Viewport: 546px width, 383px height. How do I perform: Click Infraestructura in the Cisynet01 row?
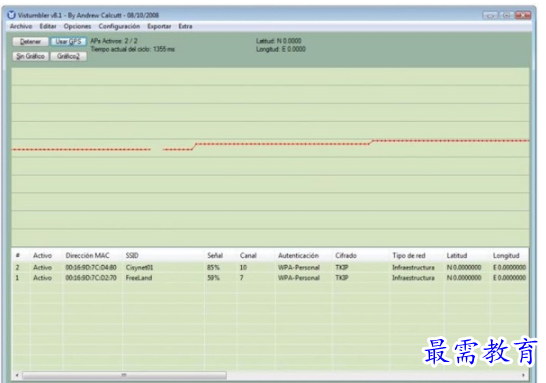[x=413, y=267]
